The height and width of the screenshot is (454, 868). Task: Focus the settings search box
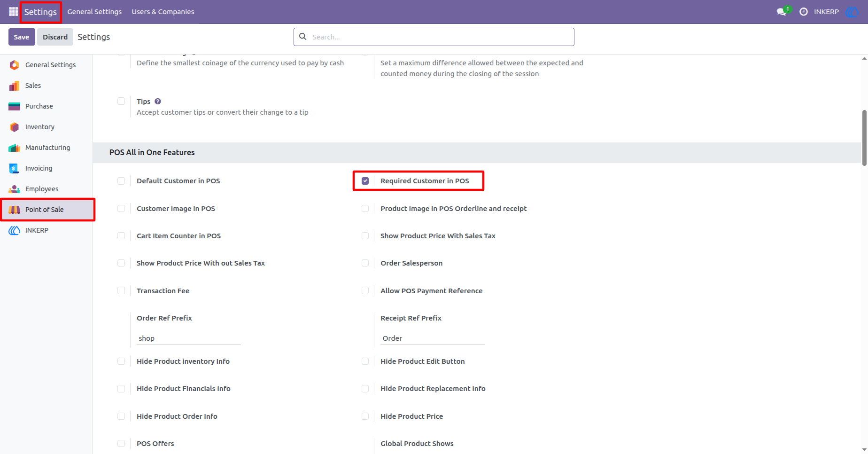point(434,37)
